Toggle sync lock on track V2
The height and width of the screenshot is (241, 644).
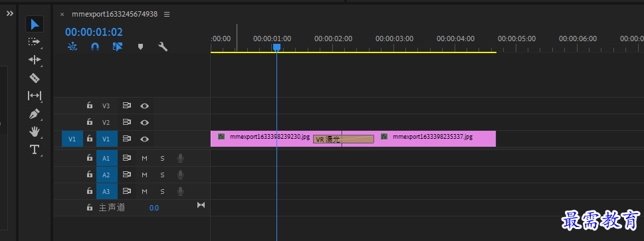click(126, 122)
